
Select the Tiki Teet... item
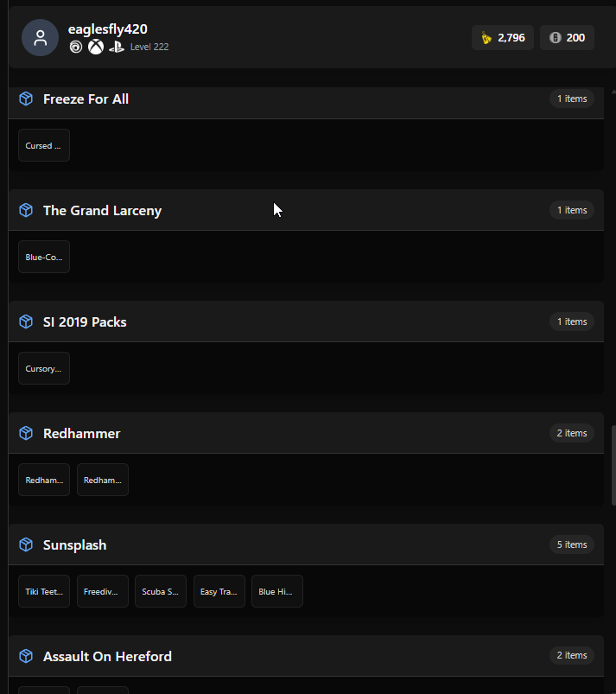(44, 591)
